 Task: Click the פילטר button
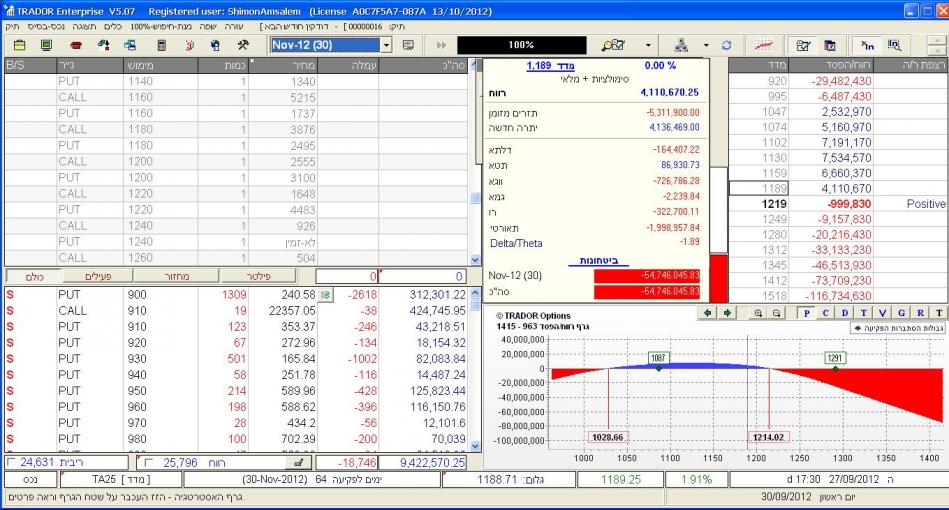tap(251, 275)
